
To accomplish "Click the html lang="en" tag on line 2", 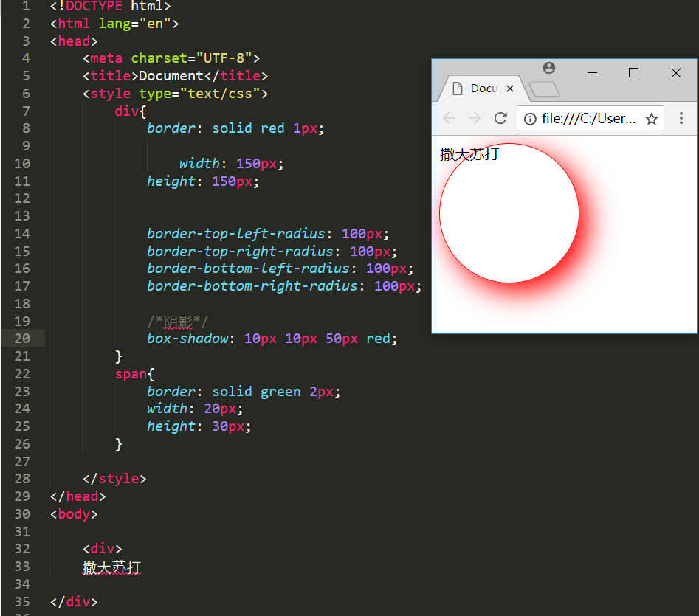I will (114, 23).
